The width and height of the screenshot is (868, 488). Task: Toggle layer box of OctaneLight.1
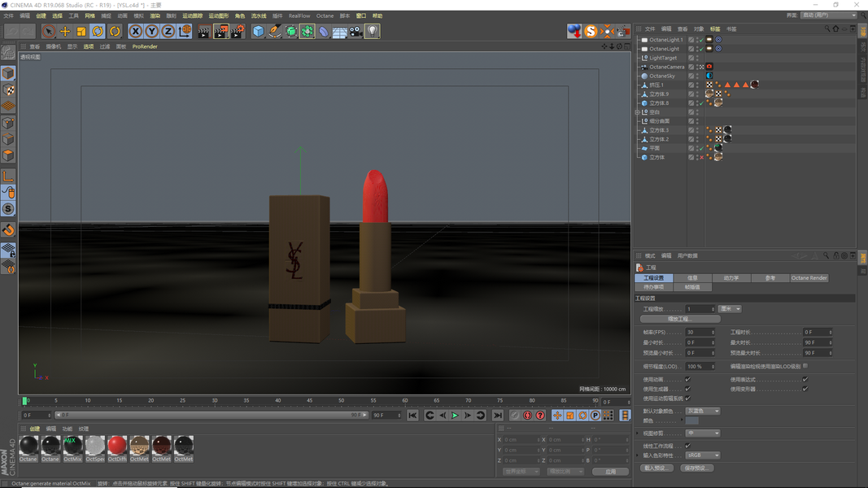(691, 40)
